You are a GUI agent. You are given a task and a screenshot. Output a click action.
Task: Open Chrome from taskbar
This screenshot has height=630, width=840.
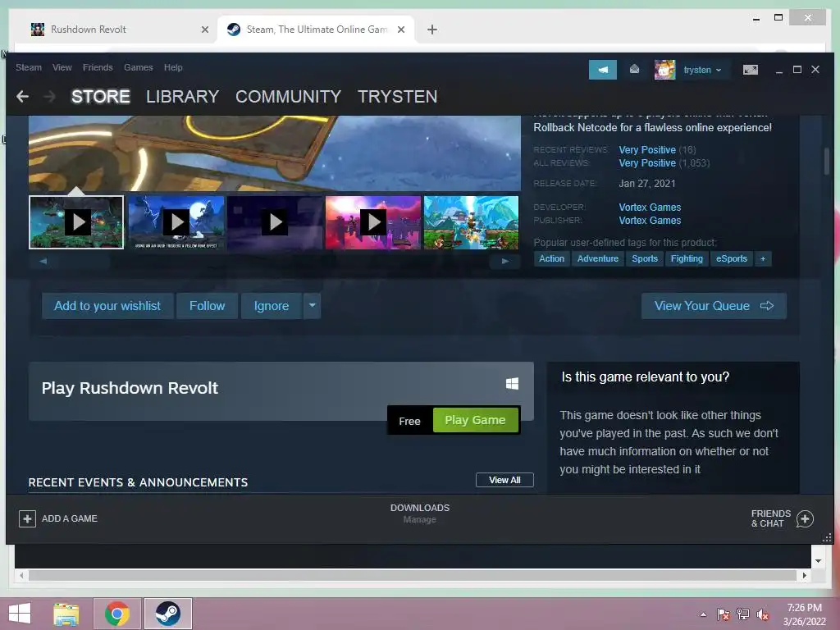point(117,614)
